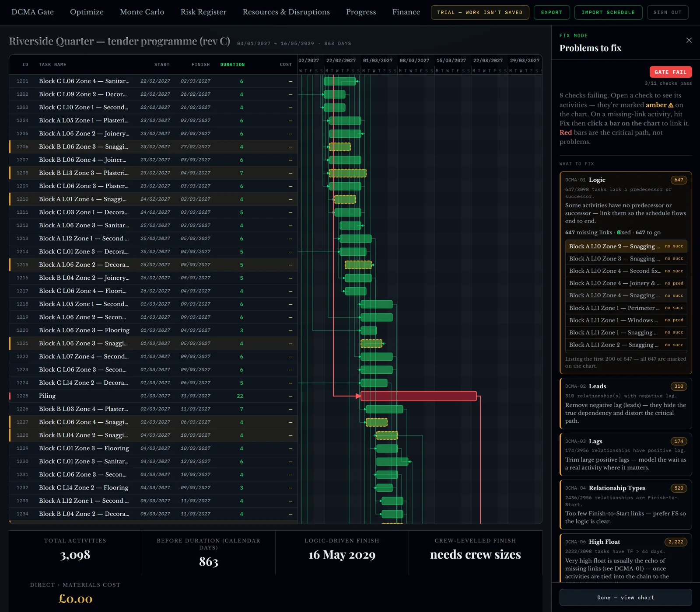Screen dimensions: 700x612
Task: Click the Start column header
Action: (162, 65)
